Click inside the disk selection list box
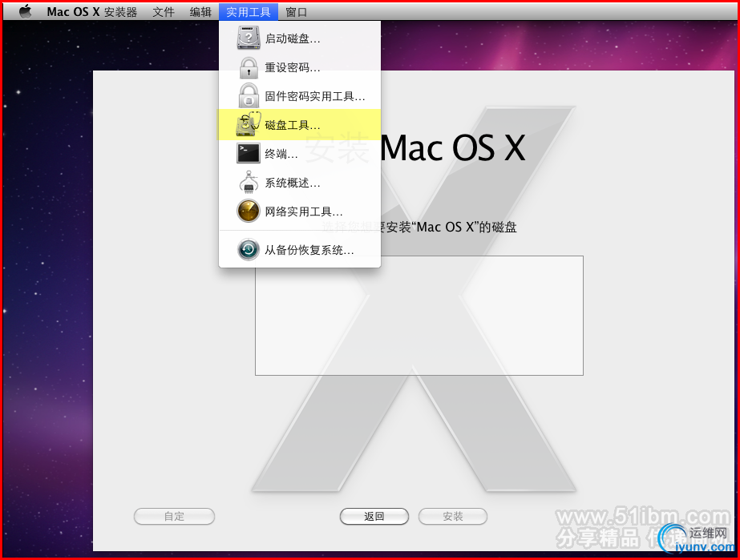 click(419, 316)
